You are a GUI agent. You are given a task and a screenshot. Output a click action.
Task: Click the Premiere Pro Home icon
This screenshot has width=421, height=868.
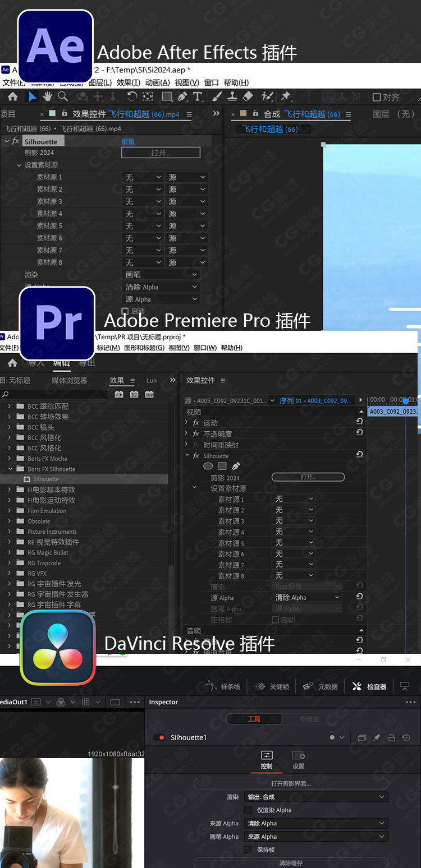coord(13,363)
